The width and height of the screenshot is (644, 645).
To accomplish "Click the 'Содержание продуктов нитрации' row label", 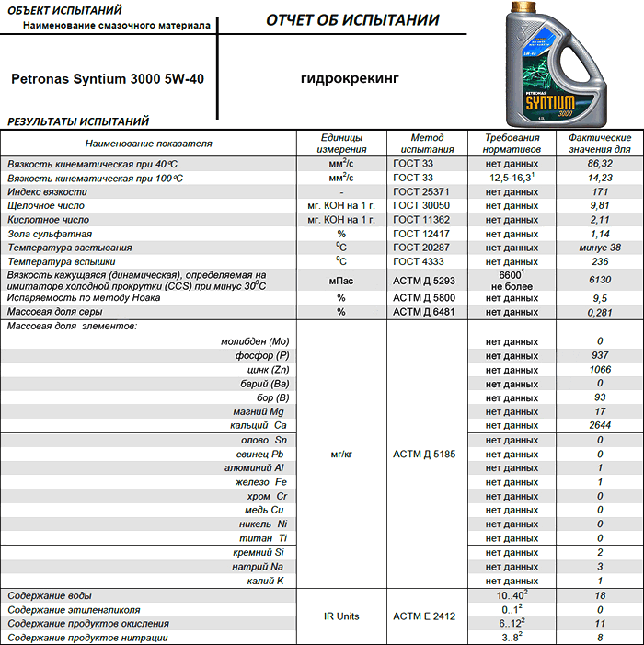I will point(87,638).
